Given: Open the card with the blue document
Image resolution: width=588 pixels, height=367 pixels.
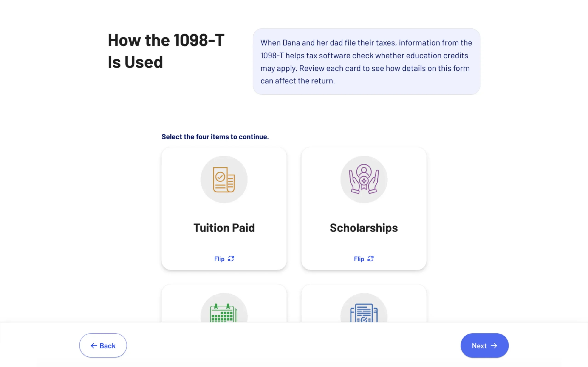Looking at the screenshot, I should point(364,303).
